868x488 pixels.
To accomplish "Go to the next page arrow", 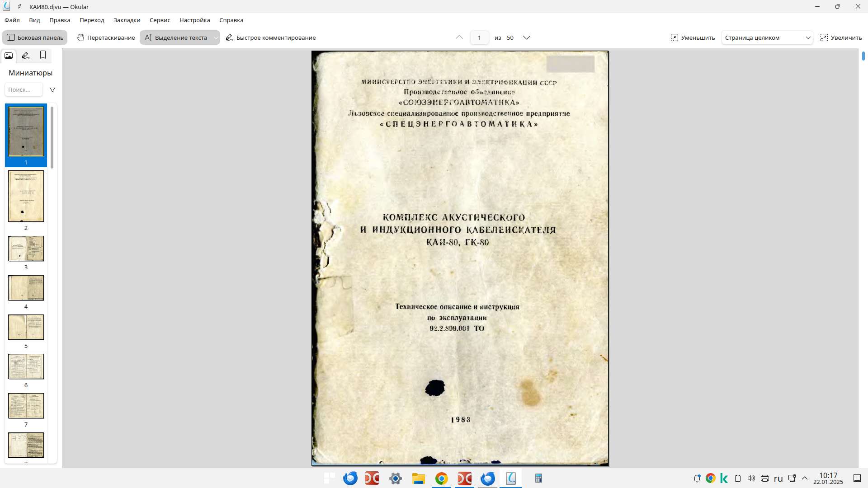I will [x=526, y=38].
